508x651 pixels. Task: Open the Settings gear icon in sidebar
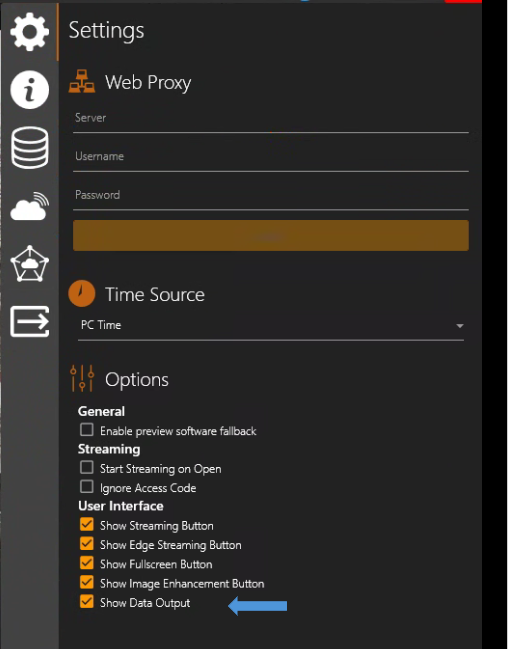(x=29, y=32)
